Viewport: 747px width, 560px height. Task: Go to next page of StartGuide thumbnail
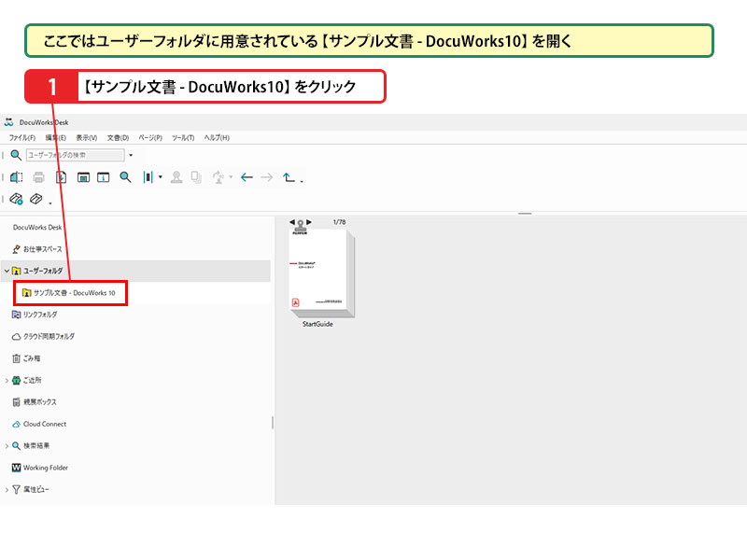(x=309, y=222)
